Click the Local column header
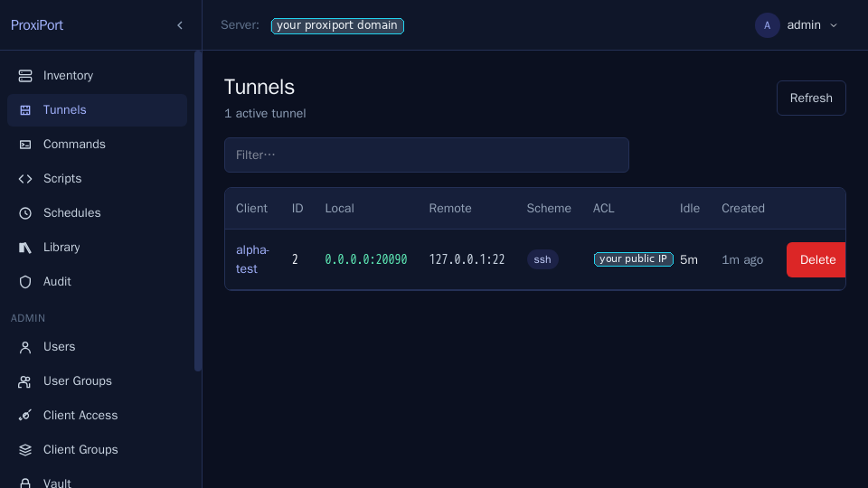The height and width of the screenshot is (488, 868). [339, 209]
